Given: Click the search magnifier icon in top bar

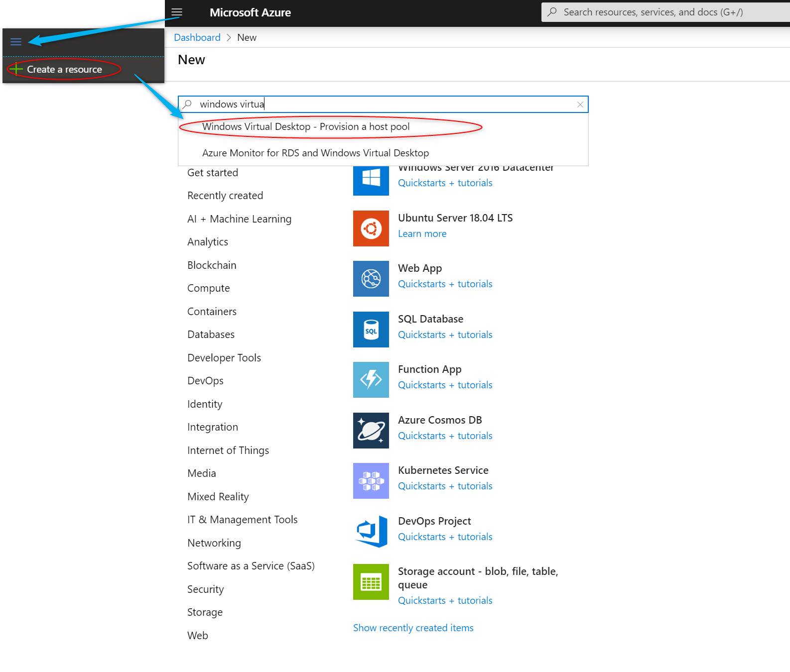Looking at the screenshot, I should (x=552, y=12).
